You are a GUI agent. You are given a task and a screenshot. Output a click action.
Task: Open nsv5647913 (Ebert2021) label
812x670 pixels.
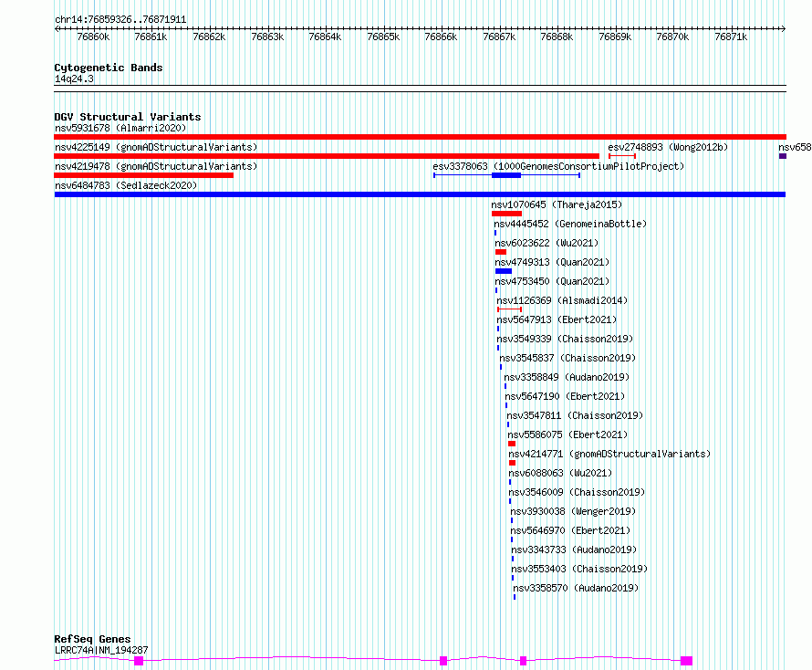click(557, 319)
